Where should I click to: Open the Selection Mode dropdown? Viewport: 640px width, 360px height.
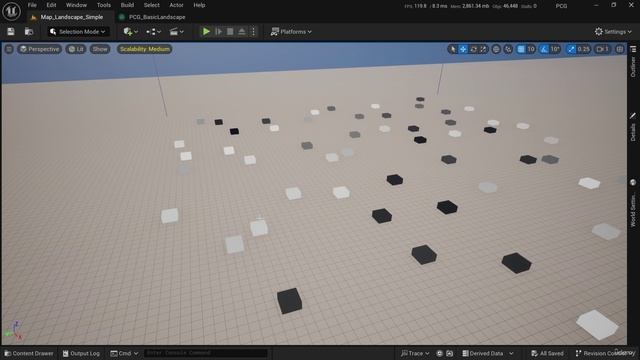coord(78,31)
